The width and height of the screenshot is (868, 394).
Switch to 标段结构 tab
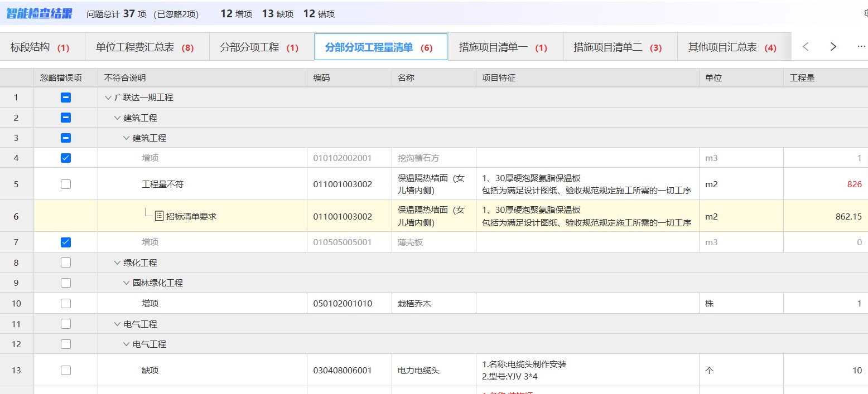click(x=42, y=47)
